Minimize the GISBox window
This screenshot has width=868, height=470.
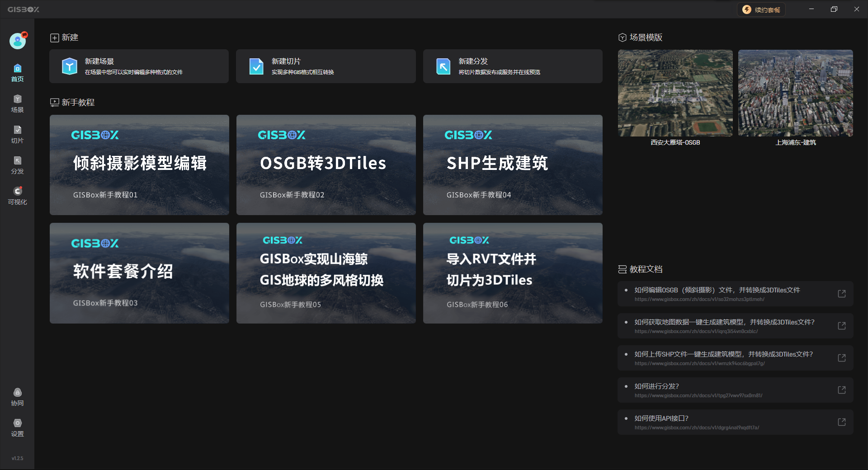[811, 9]
